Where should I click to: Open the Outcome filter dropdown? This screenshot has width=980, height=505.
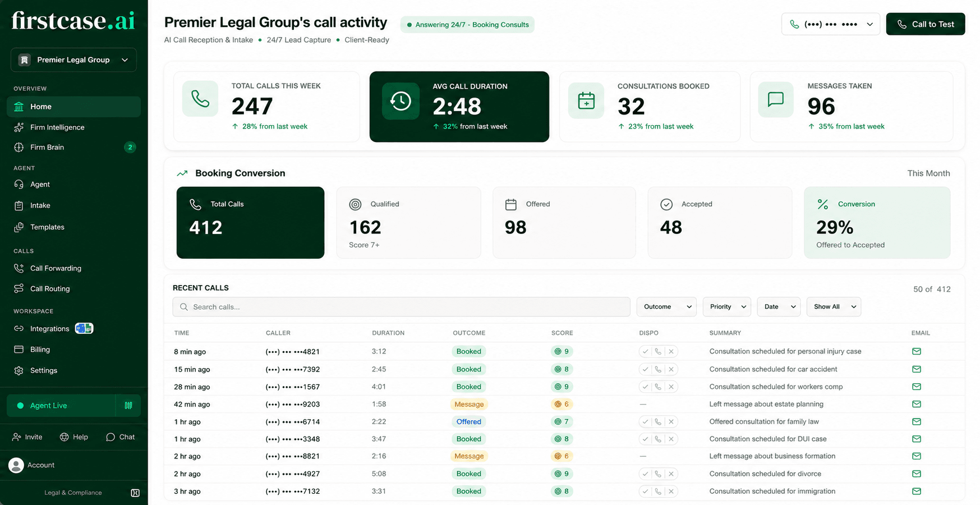pos(666,307)
